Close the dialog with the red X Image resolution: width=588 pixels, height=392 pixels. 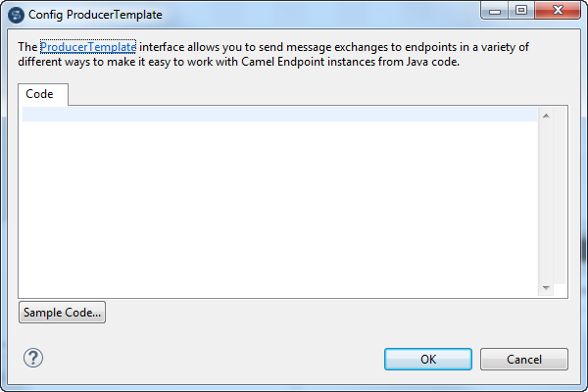pyautogui.click(x=556, y=13)
